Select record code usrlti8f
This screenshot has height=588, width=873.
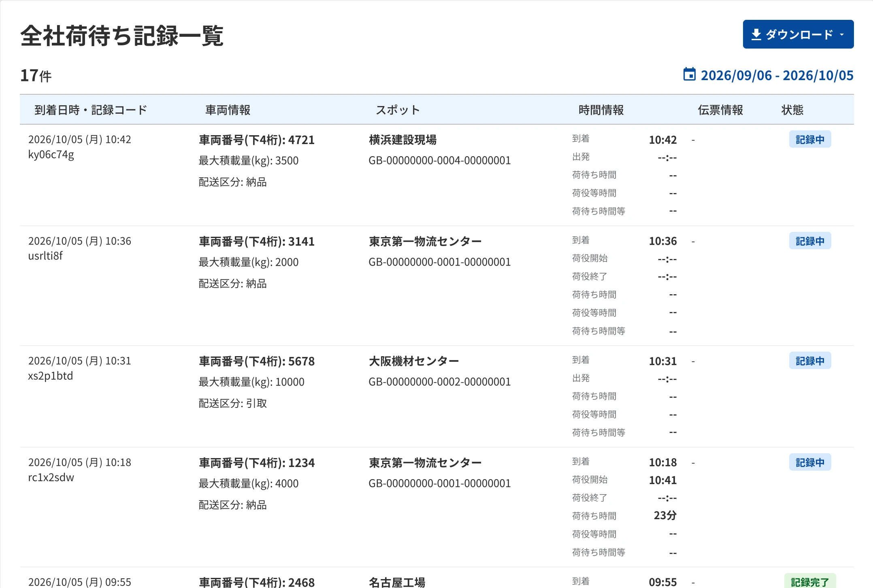coord(45,256)
